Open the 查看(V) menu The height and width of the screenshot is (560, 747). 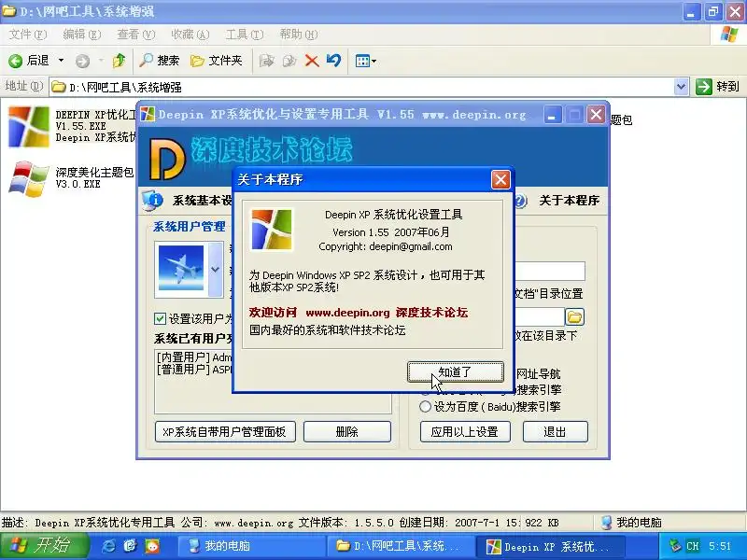click(x=136, y=35)
